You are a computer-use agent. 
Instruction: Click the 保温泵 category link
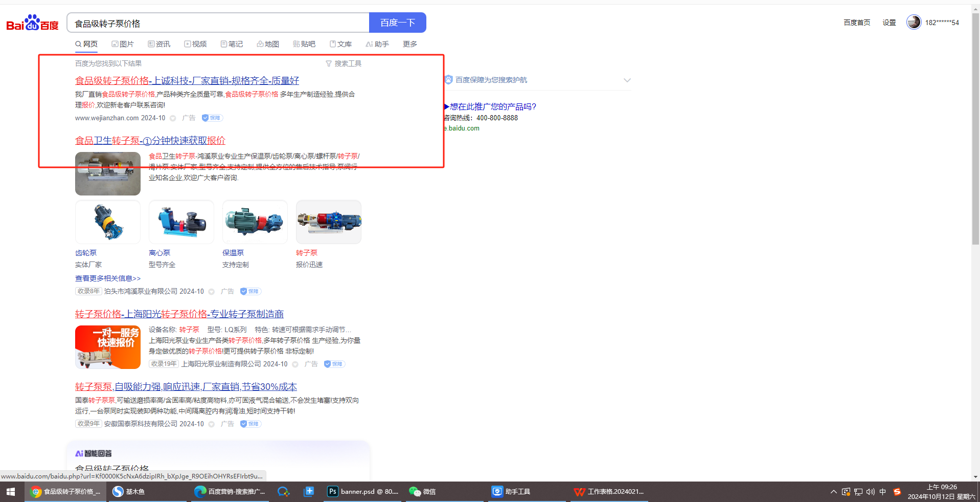233,253
